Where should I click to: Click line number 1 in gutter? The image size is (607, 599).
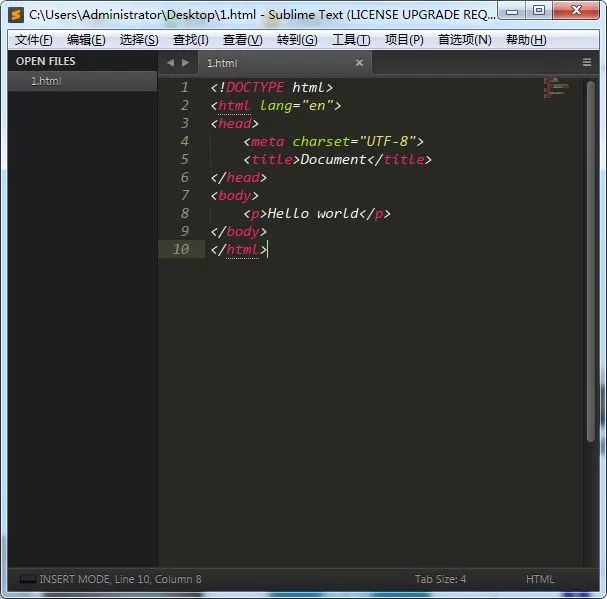pos(185,87)
